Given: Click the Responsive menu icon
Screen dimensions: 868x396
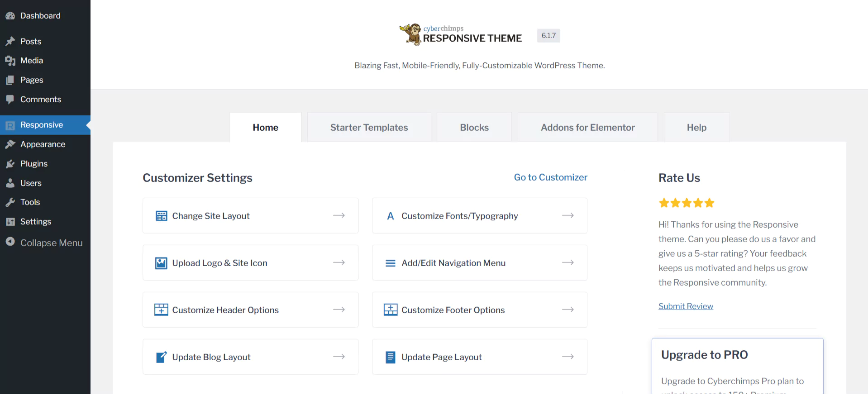Looking at the screenshot, I should tap(10, 125).
